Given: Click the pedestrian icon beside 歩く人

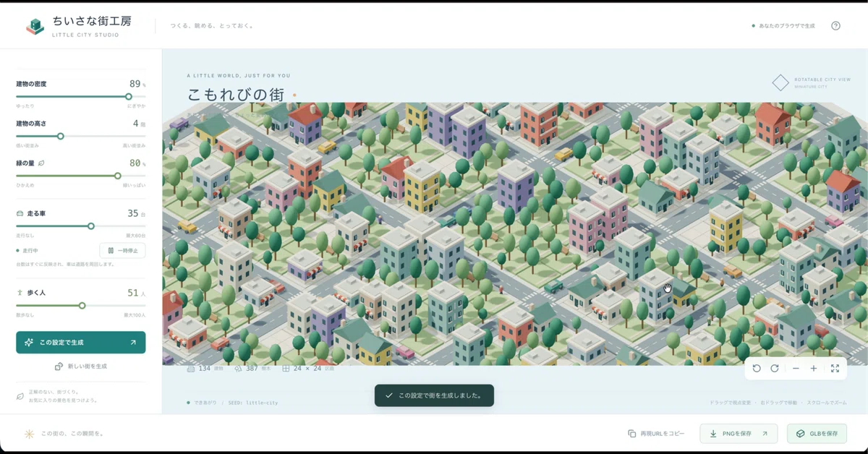Looking at the screenshot, I should coord(20,293).
